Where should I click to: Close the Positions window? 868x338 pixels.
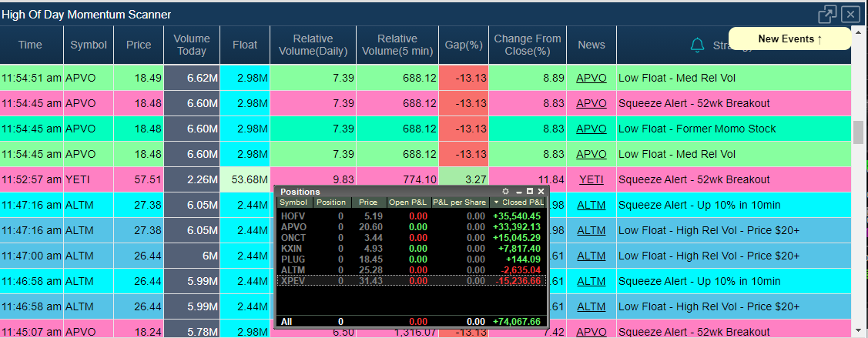(541, 192)
